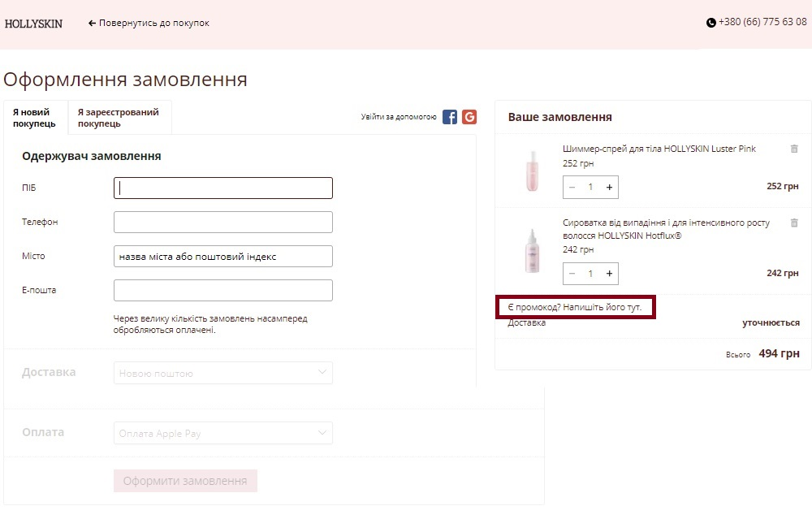Viewport: 812px width, 519px height.
Task: Open the 'Новою поштою' delivery dropdown
Action: pos(223,373)
